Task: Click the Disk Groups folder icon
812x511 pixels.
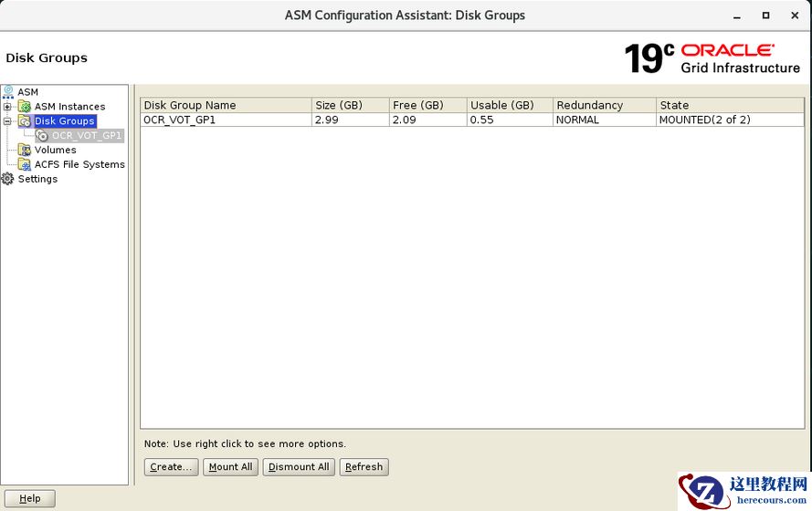Action: tap(25, 121)
